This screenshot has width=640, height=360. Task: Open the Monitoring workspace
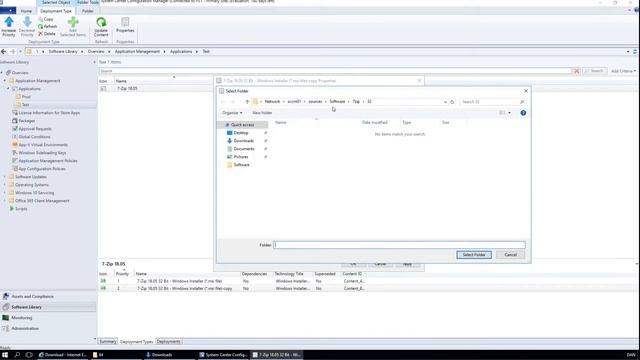[48, 318]
